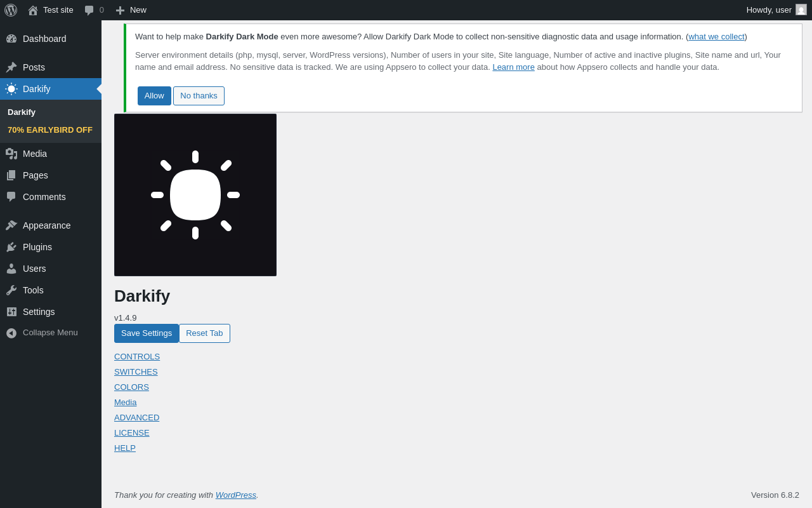
Task: Open the WordPress link in footer
Action: tap(236, 495)
